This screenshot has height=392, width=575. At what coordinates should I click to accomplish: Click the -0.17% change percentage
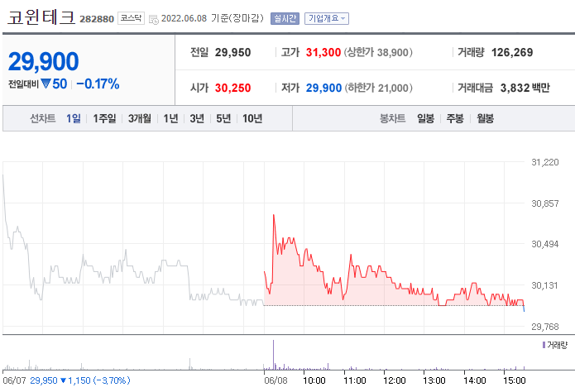tap(98, 84)
